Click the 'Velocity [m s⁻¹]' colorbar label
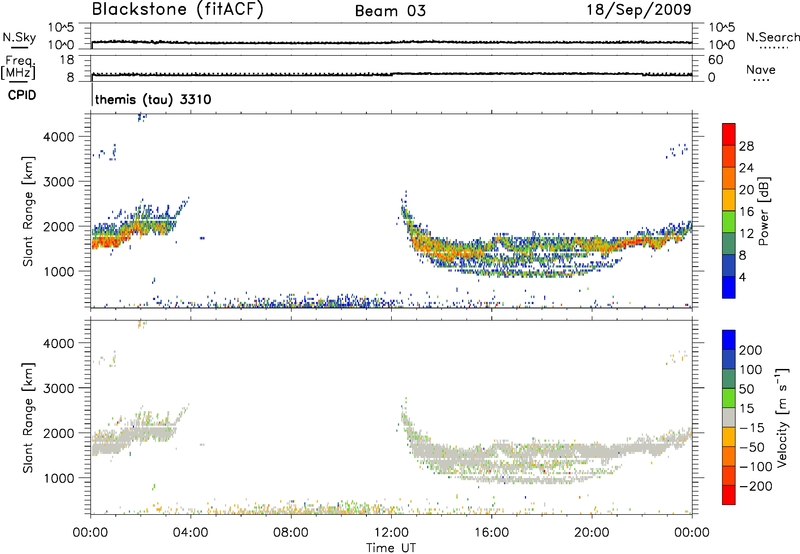The image size is (800, 554). (x=782, y=418)
